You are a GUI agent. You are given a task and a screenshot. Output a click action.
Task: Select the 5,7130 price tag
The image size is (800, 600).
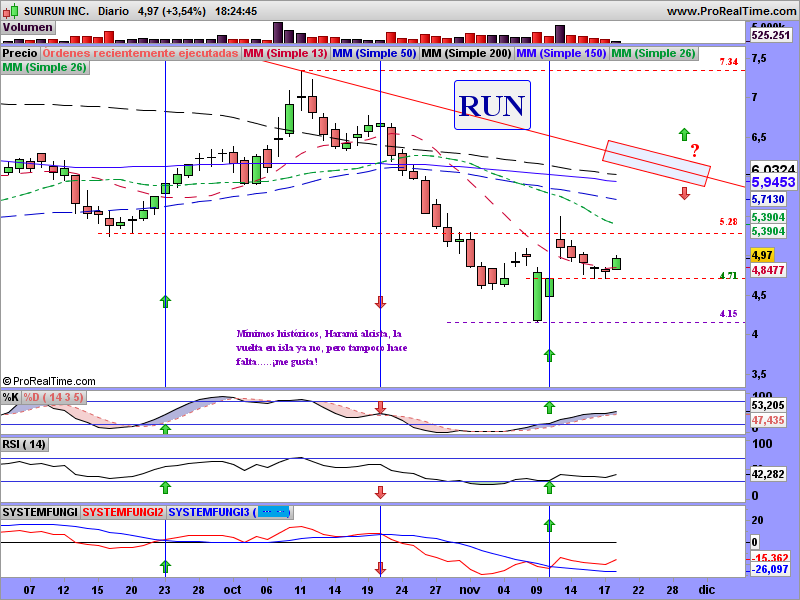tap(768, 199)
